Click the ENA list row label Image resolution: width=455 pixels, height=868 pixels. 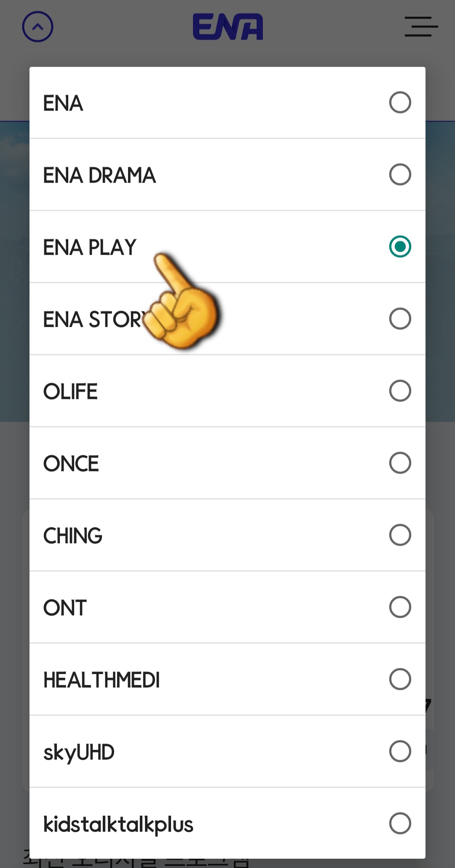tap(63, 102)
